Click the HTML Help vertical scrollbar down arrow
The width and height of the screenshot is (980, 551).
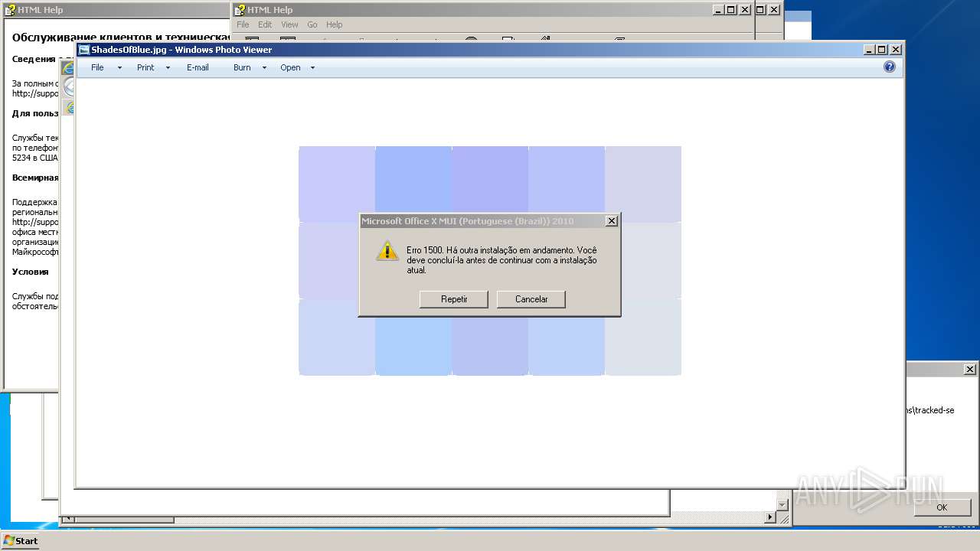coord(782,505)
